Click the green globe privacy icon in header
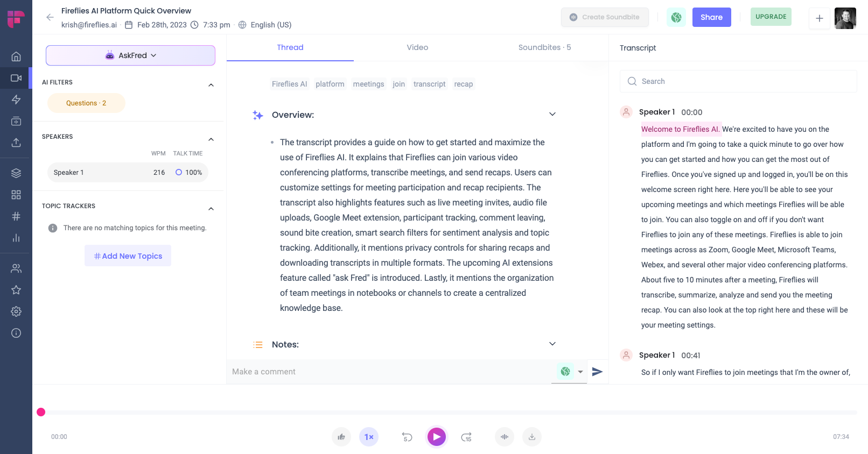868x454 pixels. (676, 17)
